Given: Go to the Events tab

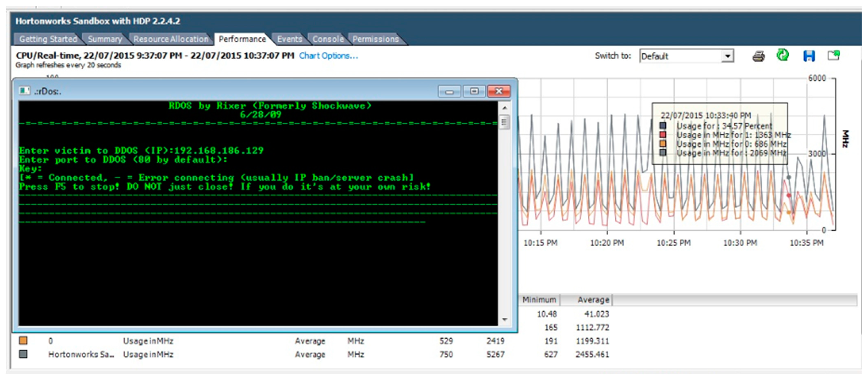Looking at the screenshot, I should (x=290, y=39).
